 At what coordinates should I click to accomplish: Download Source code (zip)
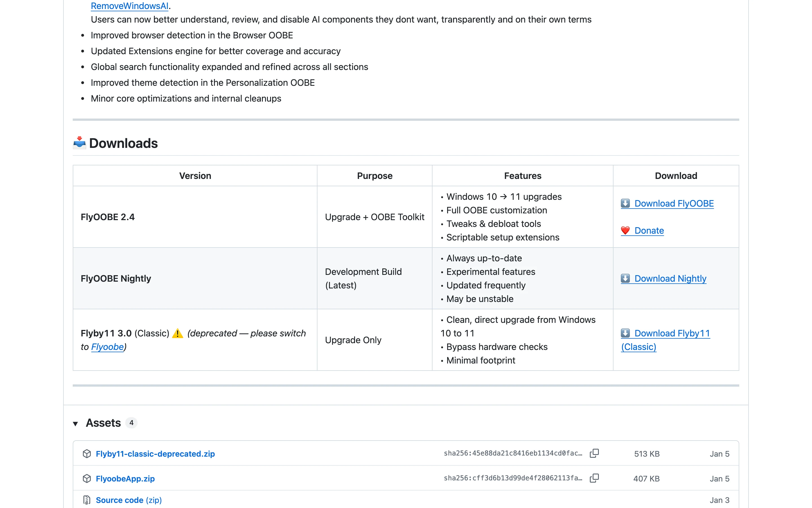129,500
